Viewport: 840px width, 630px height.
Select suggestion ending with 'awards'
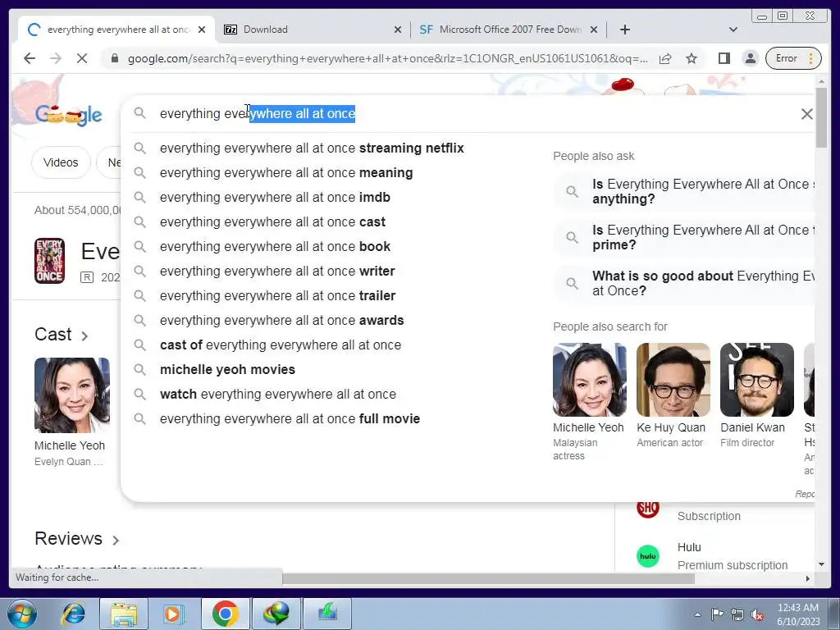tap(282, 321)
